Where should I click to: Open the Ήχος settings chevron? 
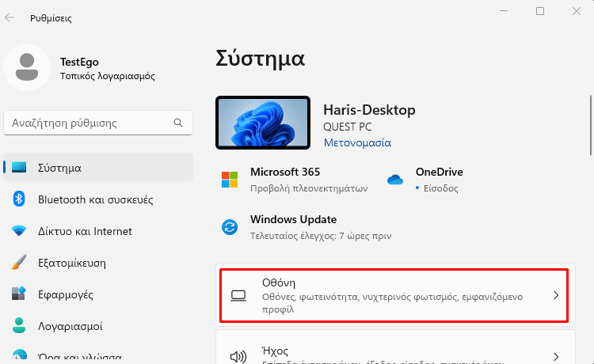(556, 356)
